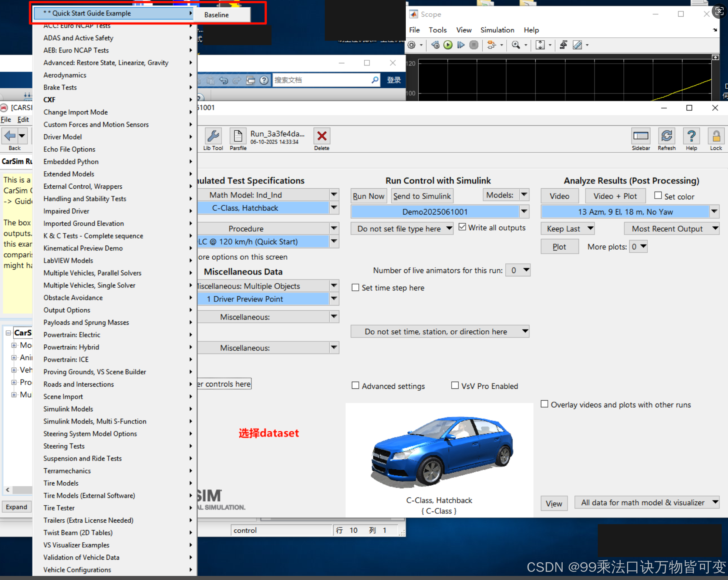
Task: Enable Set time step here checkbox
Action: [355, 288]
